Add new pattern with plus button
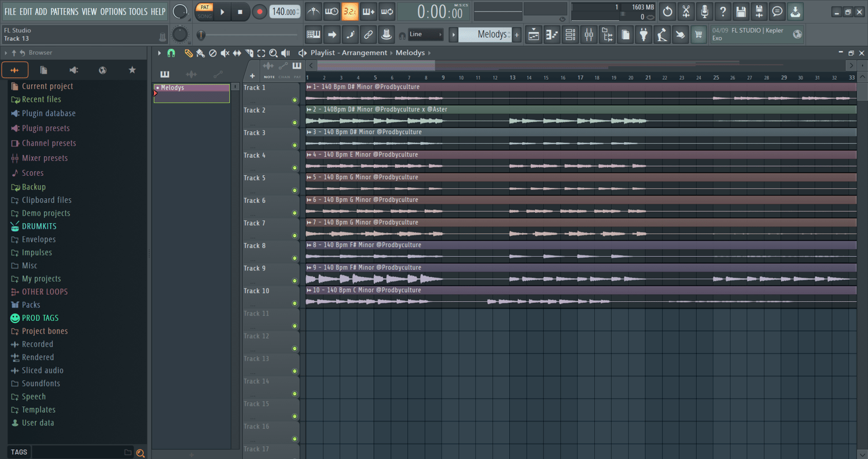The width and height of the screenshot is (868, 459). pyautogui.click(x=517, y=35)
